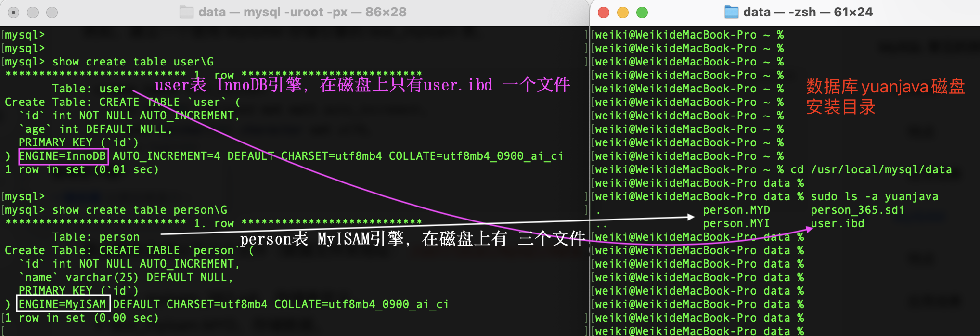Close the zsh terminal window with red button
This screenshot has height=336, width=980.
point(604,13)
